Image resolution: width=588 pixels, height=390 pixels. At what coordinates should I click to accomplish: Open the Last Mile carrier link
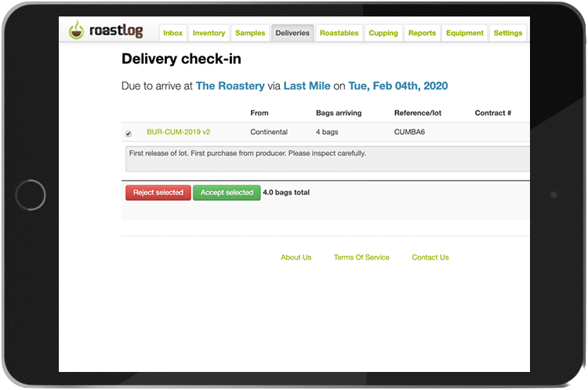[307, 86]
